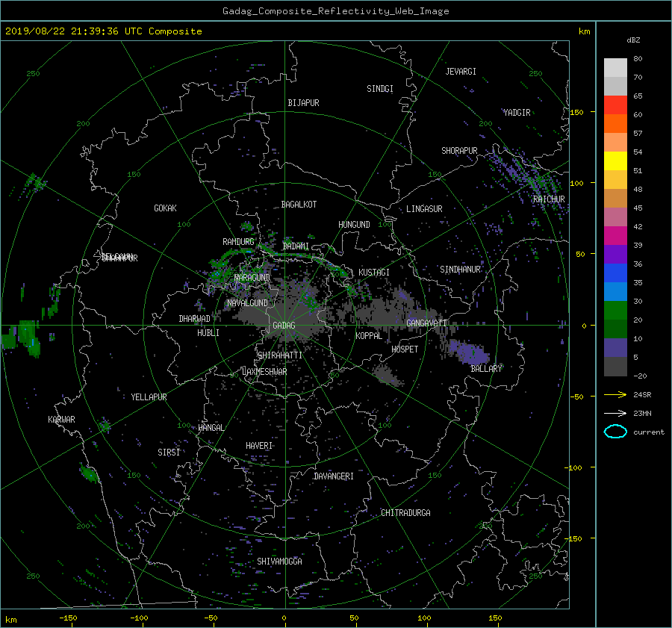
Task: Click the DHARWAD city label
Action: coord(195,319)
